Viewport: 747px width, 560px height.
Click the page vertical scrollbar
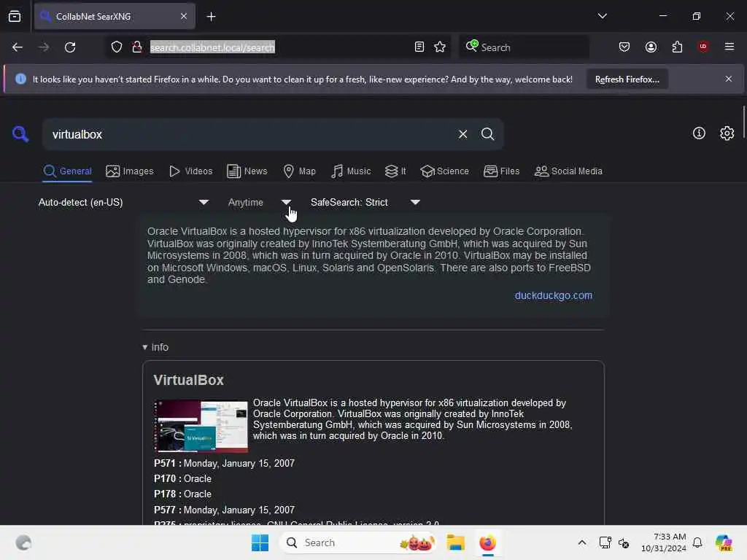coord(743,122)
